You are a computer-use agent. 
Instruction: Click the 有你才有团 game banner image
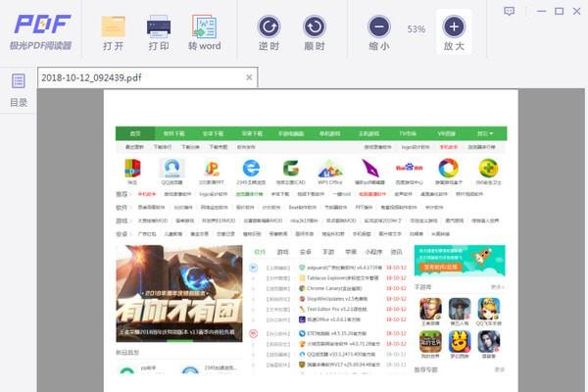pos(179,293)
